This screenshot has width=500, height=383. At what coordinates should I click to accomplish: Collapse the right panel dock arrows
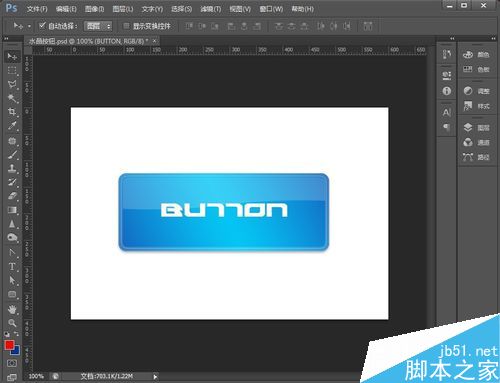point(493,39)
